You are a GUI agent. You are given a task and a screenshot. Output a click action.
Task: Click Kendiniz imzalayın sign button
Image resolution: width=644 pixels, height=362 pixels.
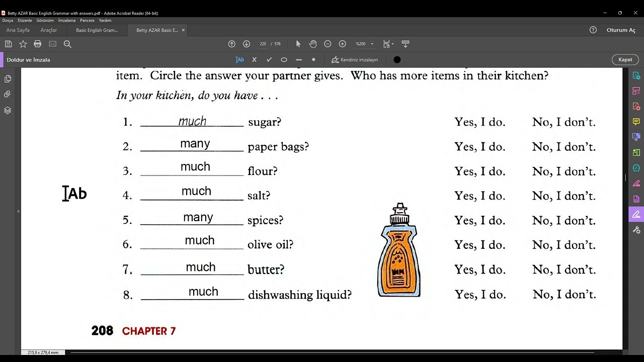pos(355,59)
